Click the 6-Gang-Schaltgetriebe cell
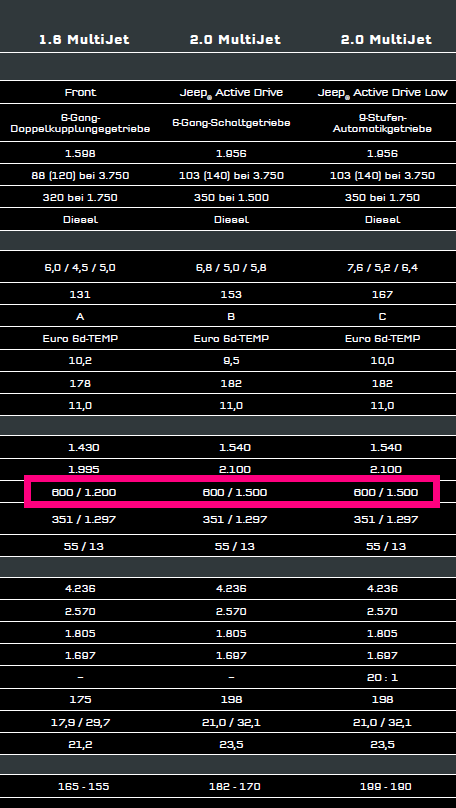Screen dimensions: 456x808 pos(231,123)
